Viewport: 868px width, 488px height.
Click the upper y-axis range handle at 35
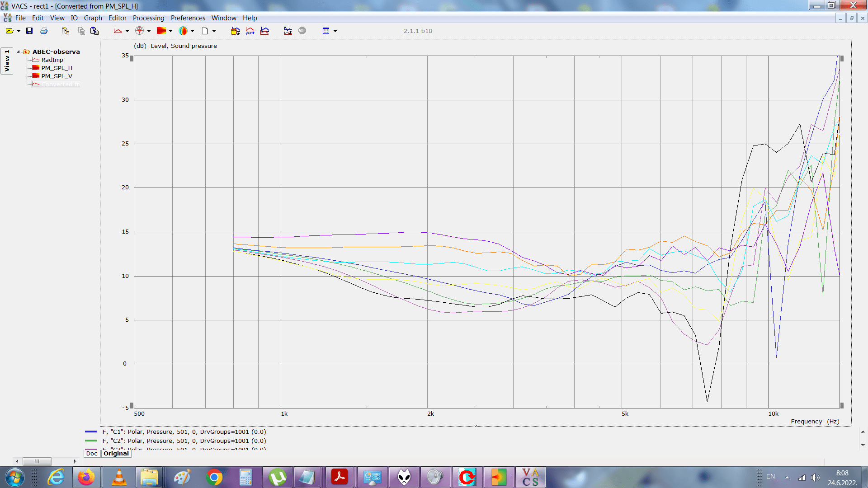coord(132,59)
